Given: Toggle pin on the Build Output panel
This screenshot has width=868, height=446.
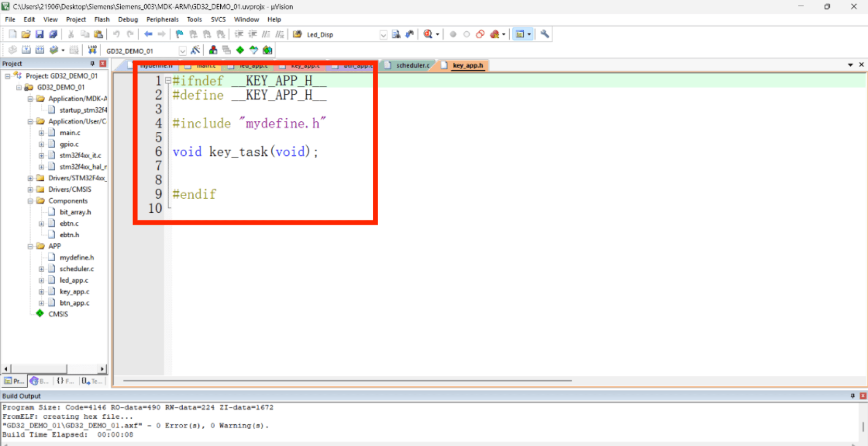Looking at the screenshot, I should point(853,396).
